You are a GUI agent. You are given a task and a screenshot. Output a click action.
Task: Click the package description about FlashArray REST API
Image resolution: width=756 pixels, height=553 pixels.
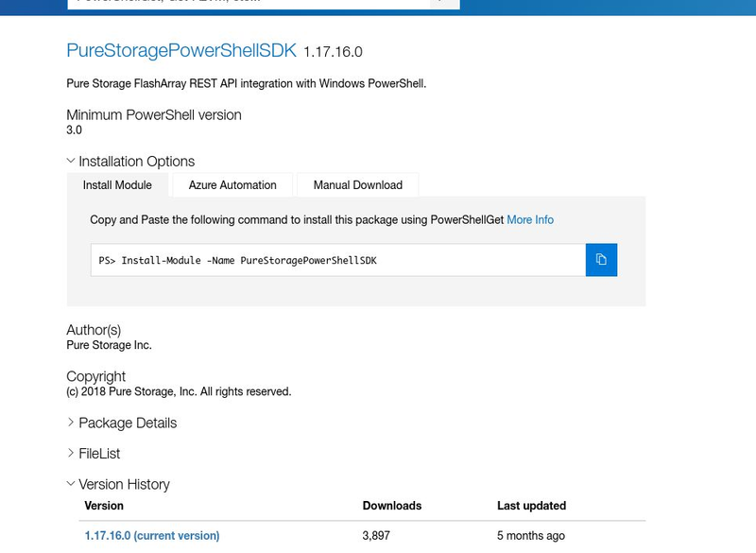pyautogui.click(x=247, y=83)
